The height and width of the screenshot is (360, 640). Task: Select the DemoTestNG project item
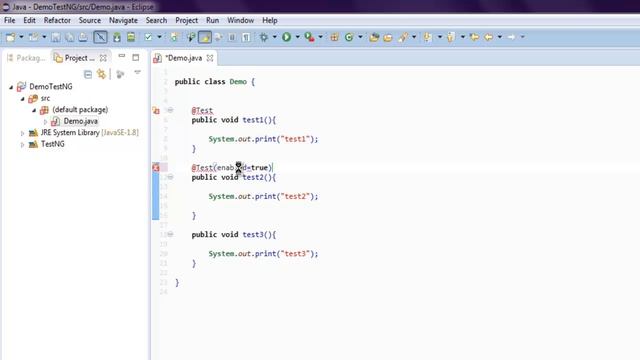point(51,87)
